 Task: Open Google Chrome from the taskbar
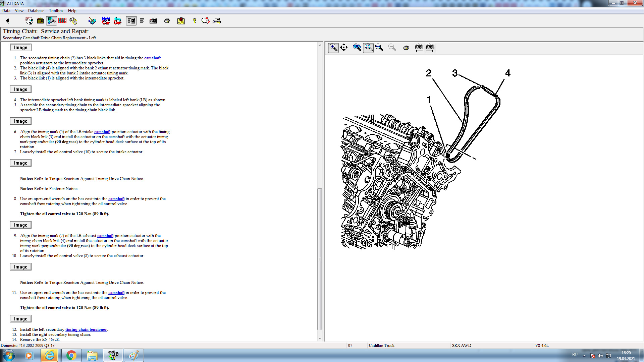pos(71,355)
